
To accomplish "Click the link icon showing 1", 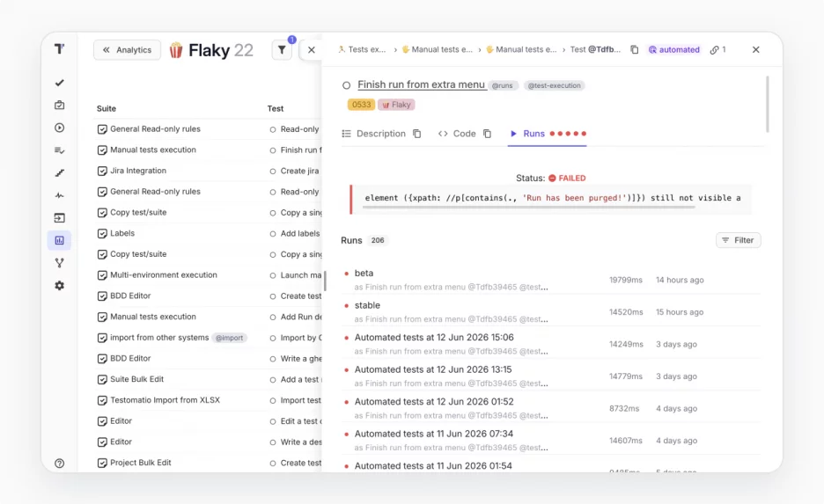I will 717,49.
